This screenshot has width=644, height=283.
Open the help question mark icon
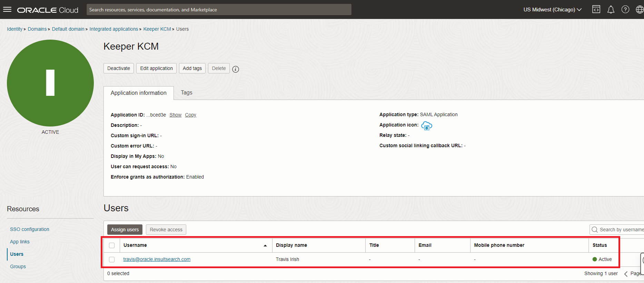tap(625, 10)
